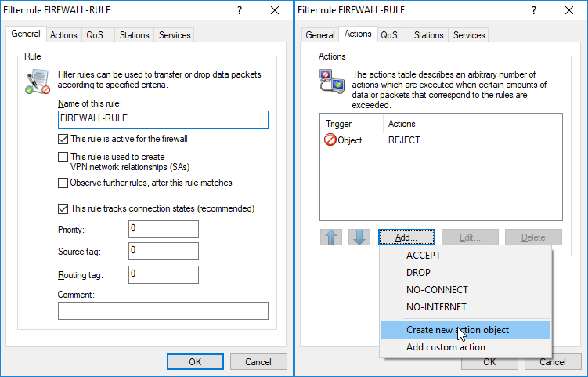
Task: Click the move up arrow button
Action: pyautogui.click(x=331, y=237)
